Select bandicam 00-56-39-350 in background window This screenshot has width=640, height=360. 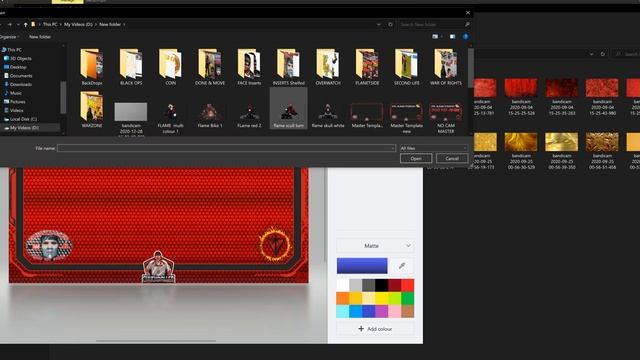click(561, 151)
